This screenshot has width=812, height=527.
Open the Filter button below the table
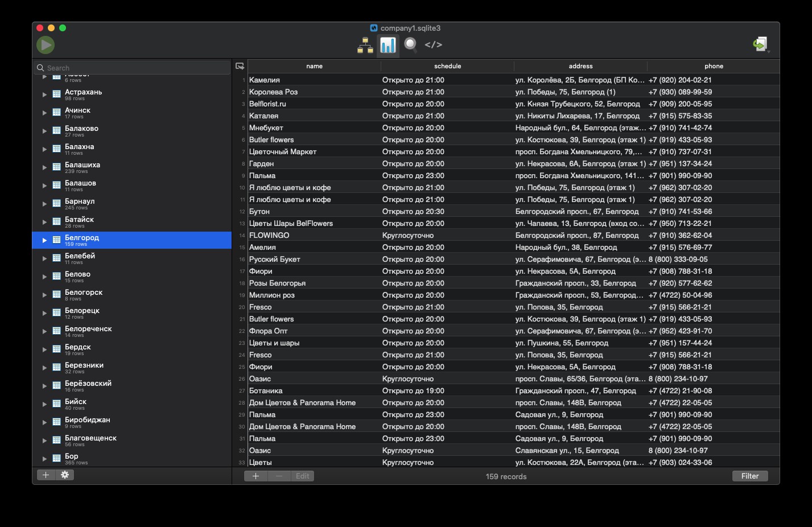[x=750, y=476]
